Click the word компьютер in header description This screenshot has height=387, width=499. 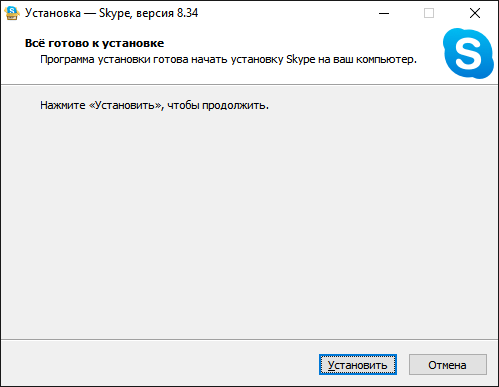(385, 60)
